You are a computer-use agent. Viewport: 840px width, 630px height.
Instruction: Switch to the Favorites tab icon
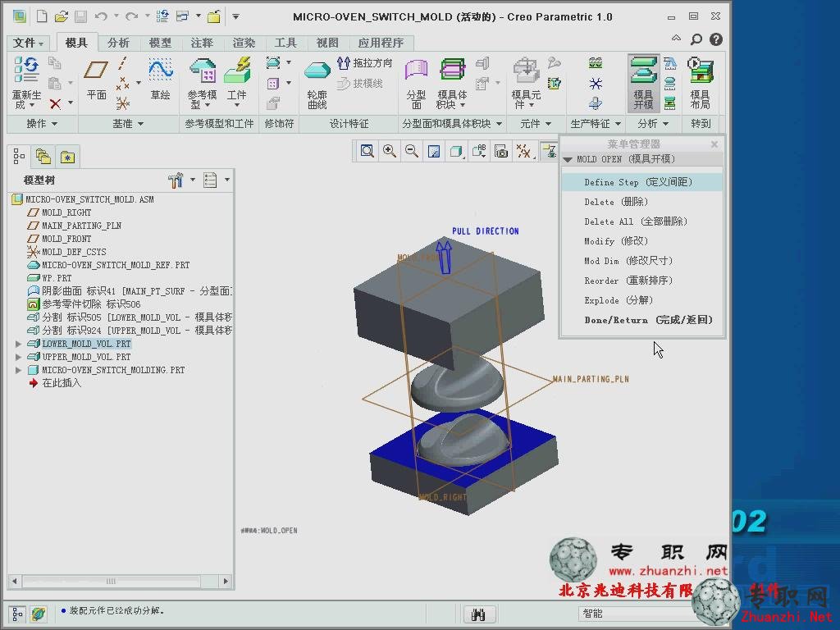[67, 157]
